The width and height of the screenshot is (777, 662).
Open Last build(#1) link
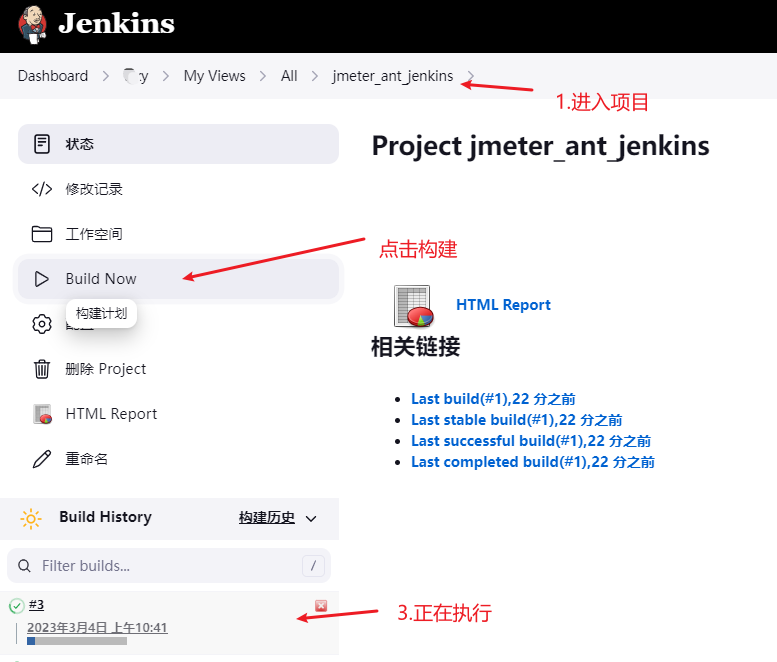coord(493,399)
